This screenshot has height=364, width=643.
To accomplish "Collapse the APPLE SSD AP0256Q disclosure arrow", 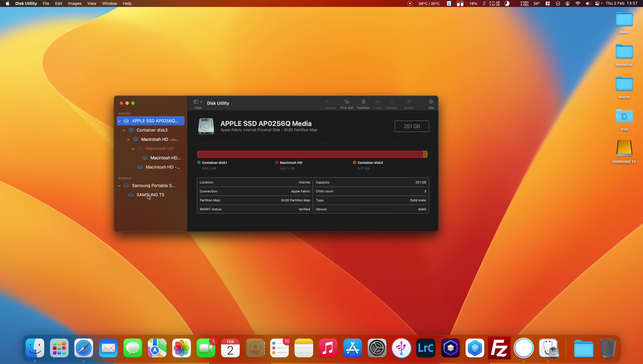I will coord(119,121).
